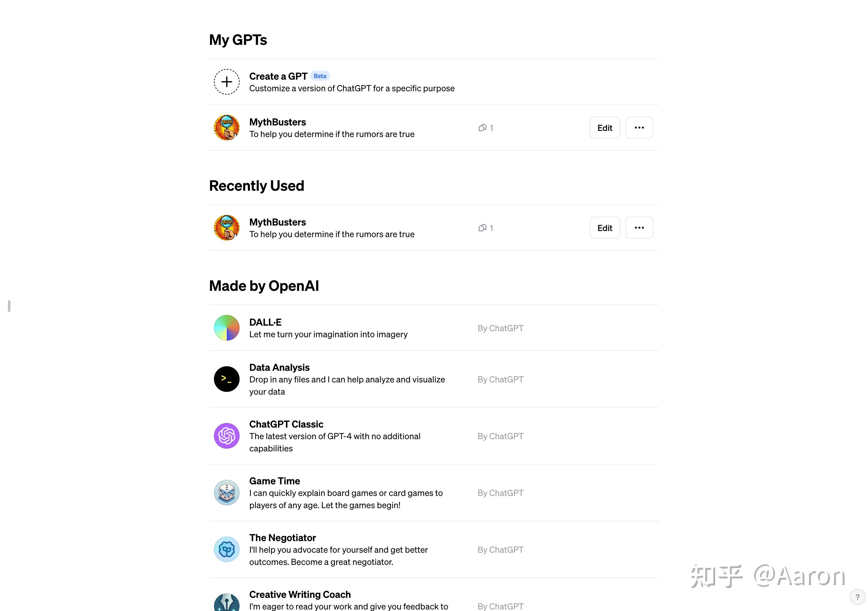Edit the MythBusters GPT in Recently Used
868x611 pixels.
pos(605,227)
